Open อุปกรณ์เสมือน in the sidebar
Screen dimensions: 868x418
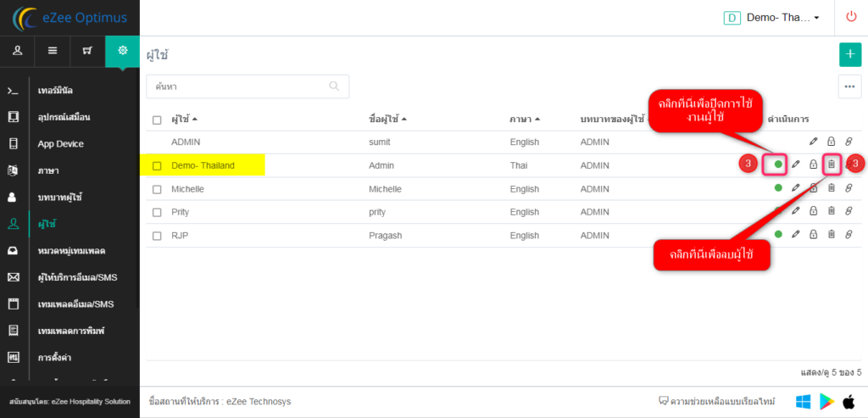(64, 117)
